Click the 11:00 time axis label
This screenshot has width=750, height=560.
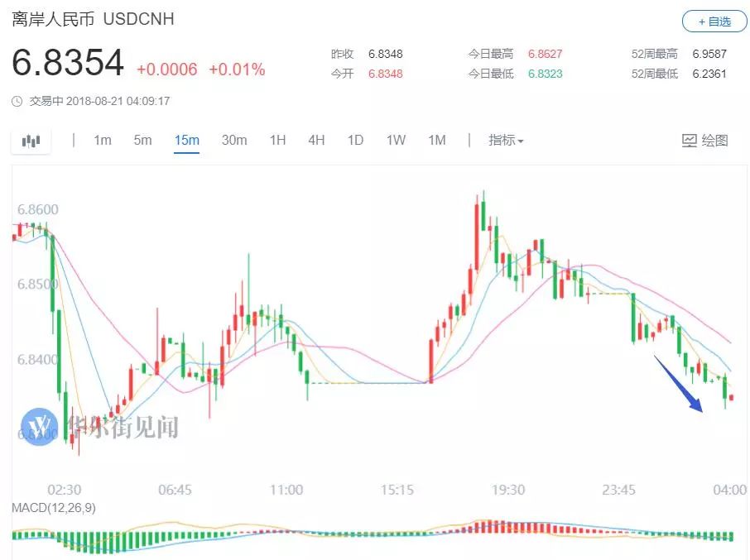click(x=286, y=490)
